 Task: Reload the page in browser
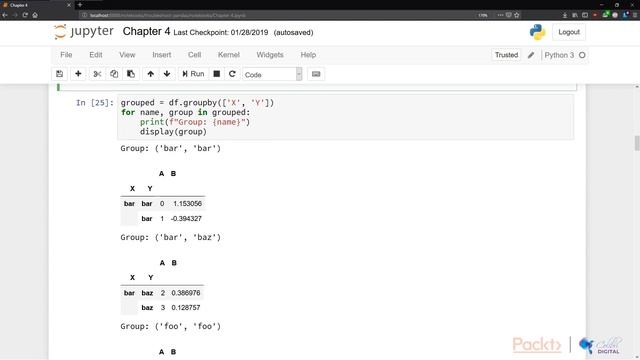pos(25,15)
